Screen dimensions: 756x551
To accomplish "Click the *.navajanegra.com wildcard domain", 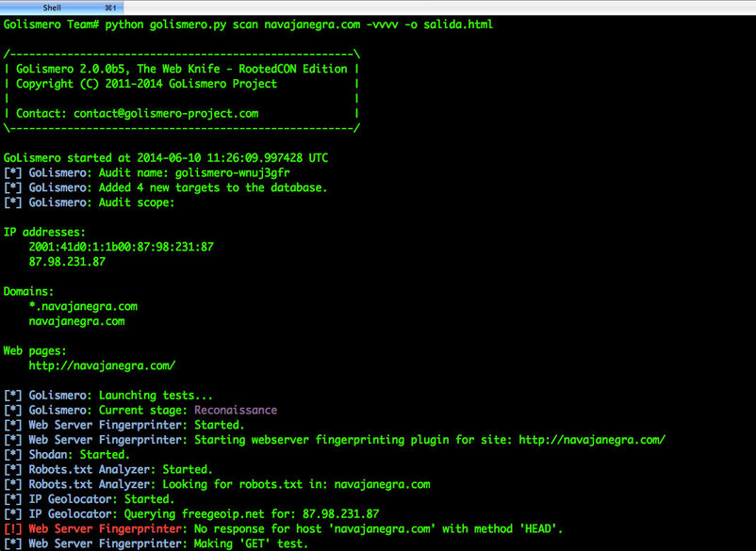I will [x=83, y=307].
